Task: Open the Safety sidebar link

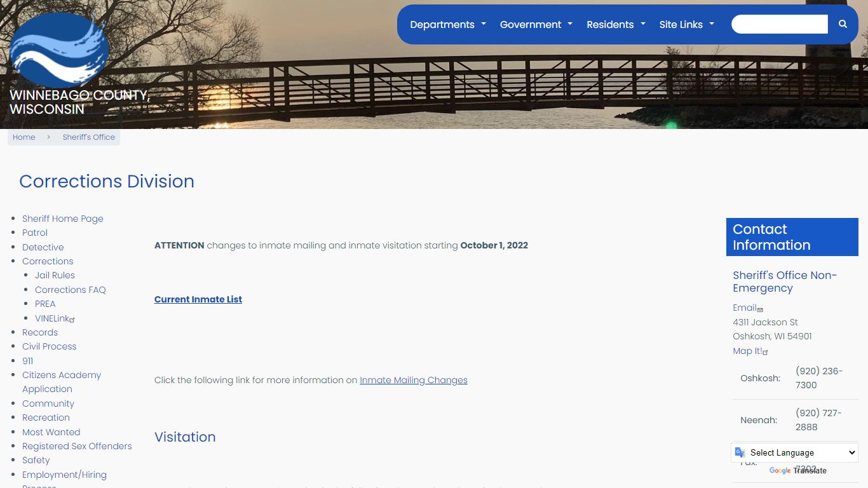Action: [x=36, y=460]
